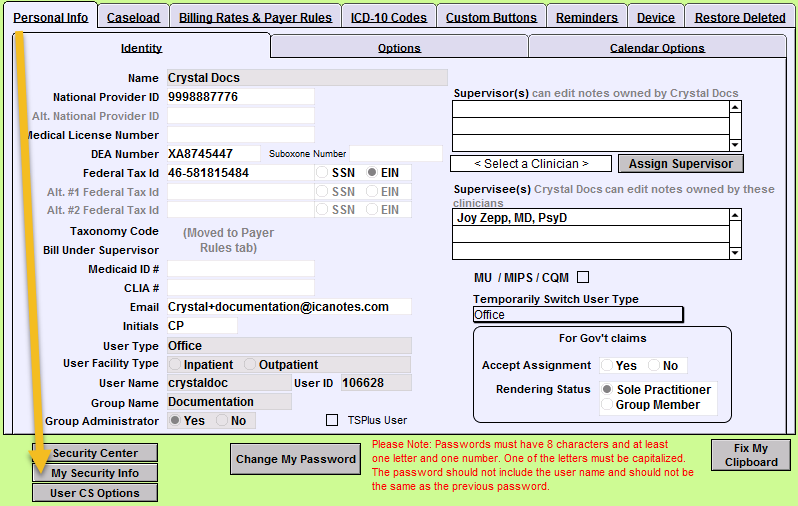Open Billing Rates & Payer Rules tab
The width and height of the screenshot is (798, 506).
tap(254, 17)
